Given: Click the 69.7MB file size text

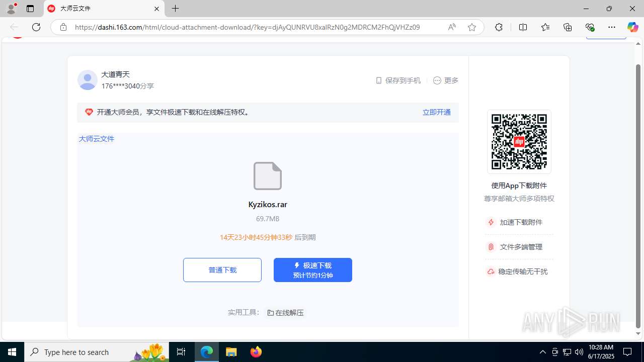Looking at the screenshot, I should 268,219.
